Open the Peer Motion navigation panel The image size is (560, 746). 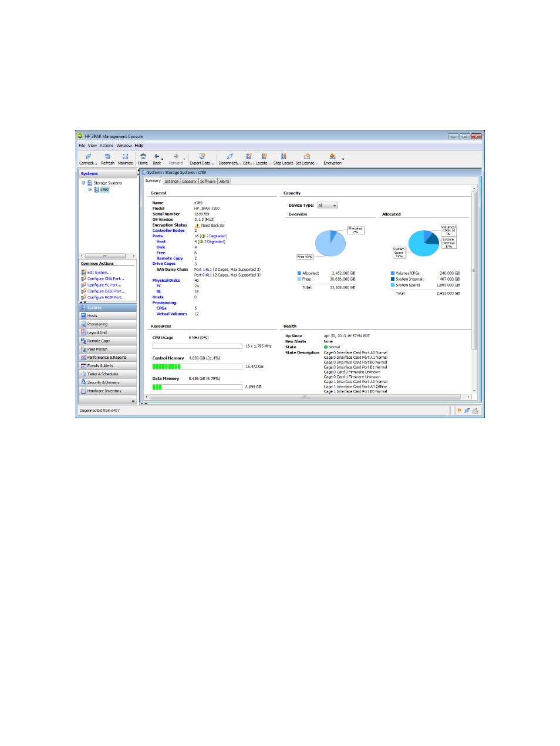(x=108, y=349)
